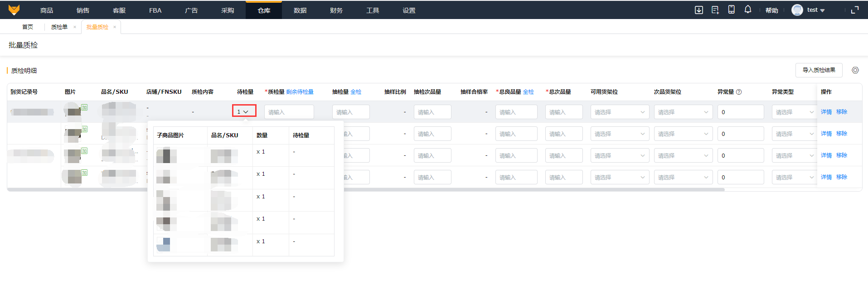Image resolution: width=868 pixels, height=289 pixels.
Task: Click the download center icon in top bar
Action: 698,10
